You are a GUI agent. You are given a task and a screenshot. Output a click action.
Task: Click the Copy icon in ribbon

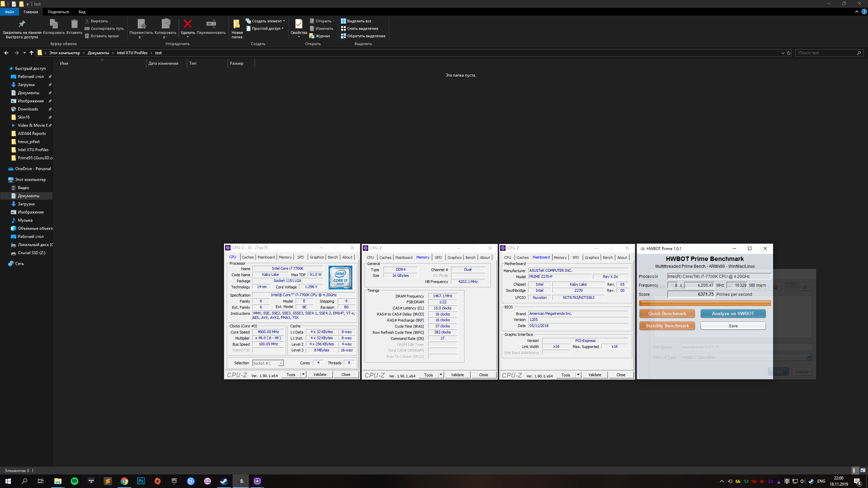coord(54,24)
